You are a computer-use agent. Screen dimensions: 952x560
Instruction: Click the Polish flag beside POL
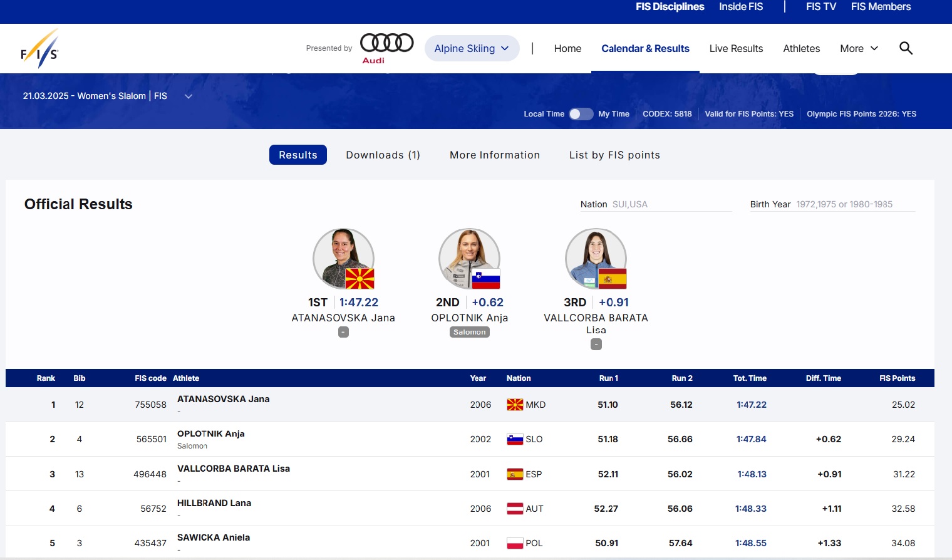click(x=515, y=543)
